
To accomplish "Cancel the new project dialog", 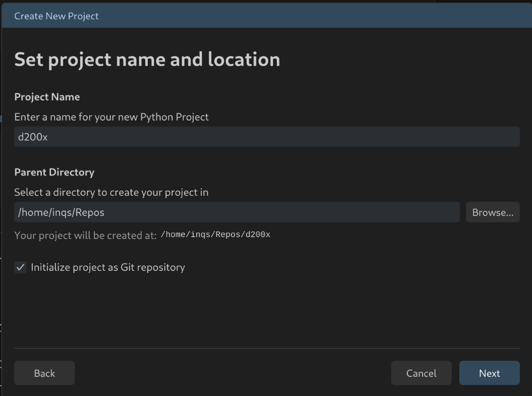I will pos(421,373).
